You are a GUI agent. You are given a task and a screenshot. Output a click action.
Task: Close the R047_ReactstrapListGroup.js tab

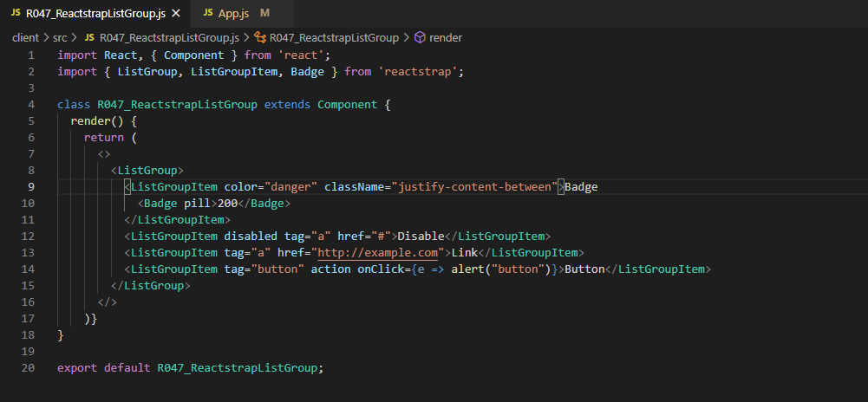[176, 13]
